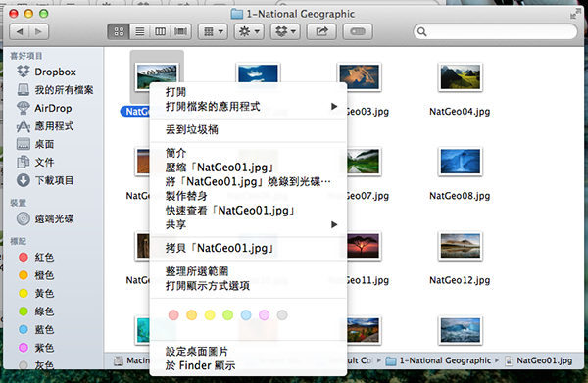
Task: Open the gear action menu
Action: [249, 32]
